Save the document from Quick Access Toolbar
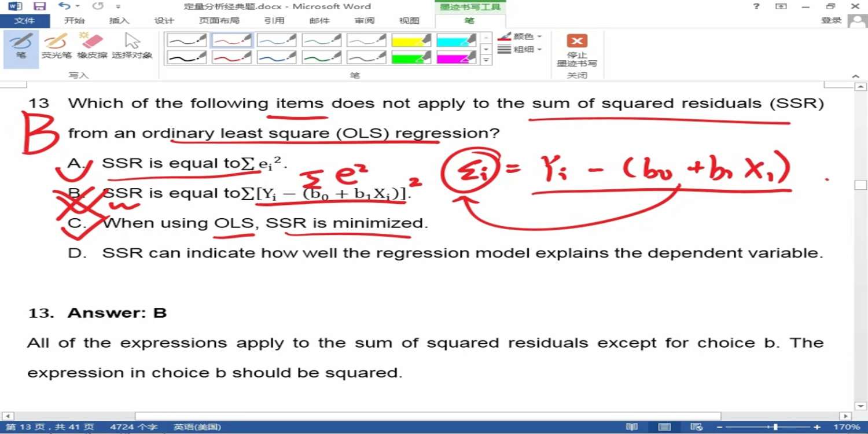 (39, 6)
